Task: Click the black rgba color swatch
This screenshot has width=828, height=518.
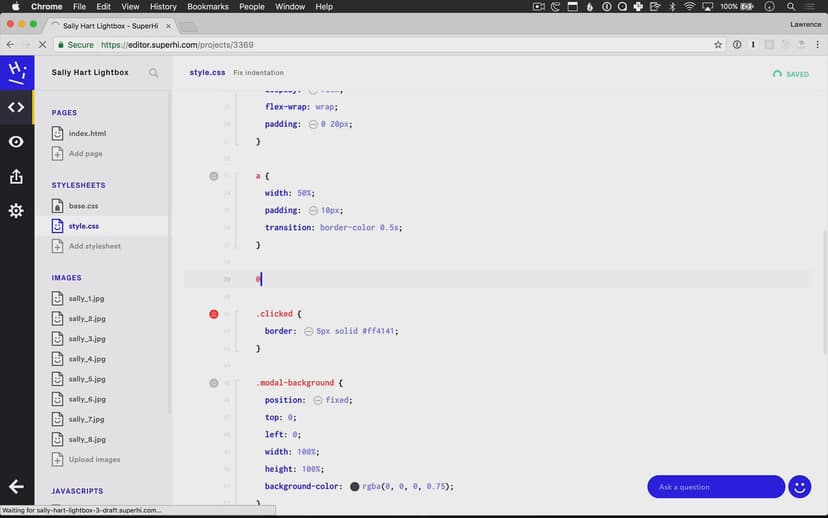Action: point(354,487)
